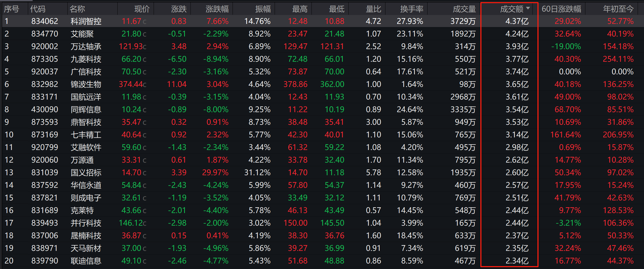Screen dimensions: 644x269
Task: Click stock code 832982
Action: 44,84
